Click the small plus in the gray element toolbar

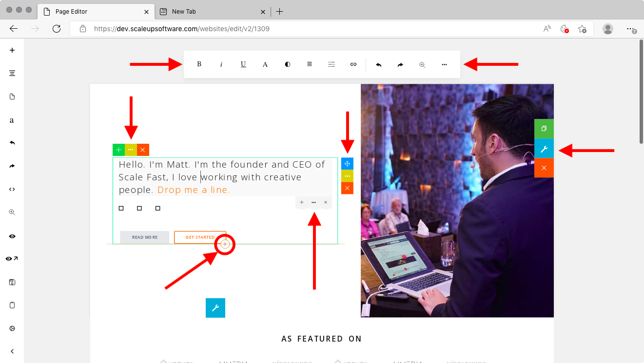[302, 202]
